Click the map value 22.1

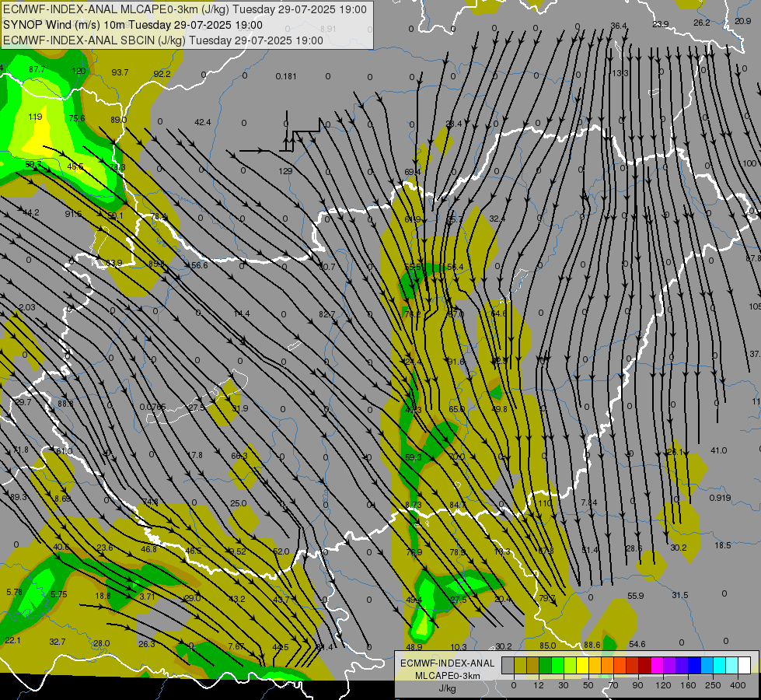12,640
